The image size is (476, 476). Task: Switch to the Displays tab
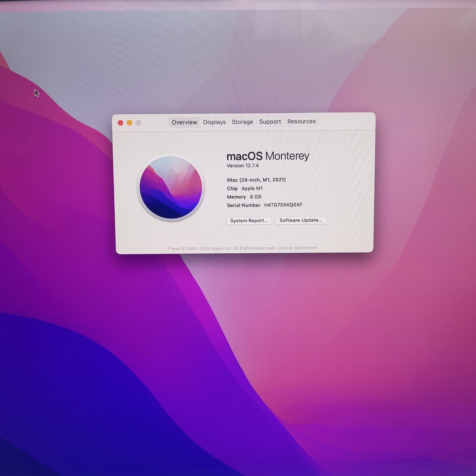click(x=214, y=122)
